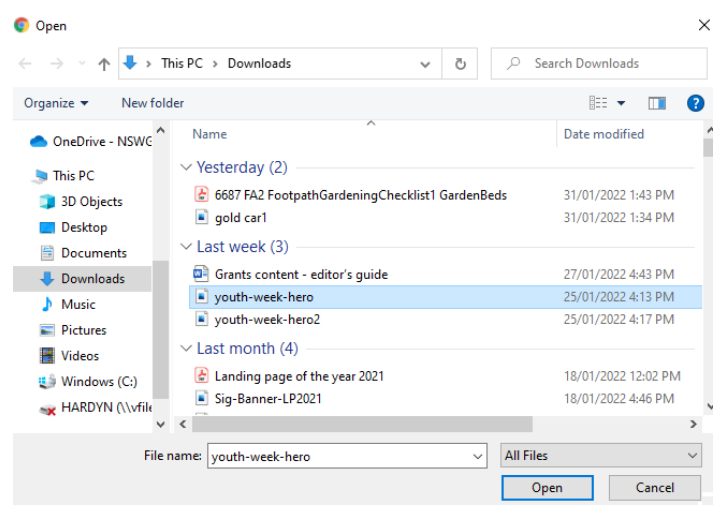Open the All Files type dropdown
The width and height of the screenshot is (725, 514).
(601, 456)
